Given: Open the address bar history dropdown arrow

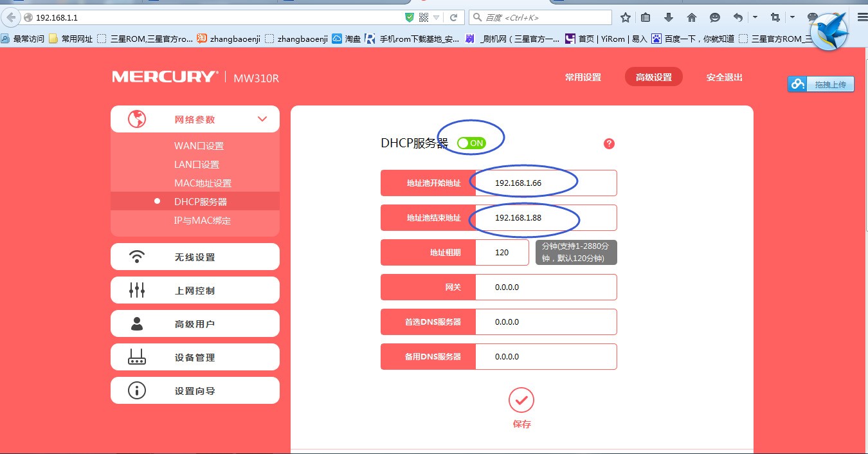Looking at the screenshot, I should tap(437, 17).
